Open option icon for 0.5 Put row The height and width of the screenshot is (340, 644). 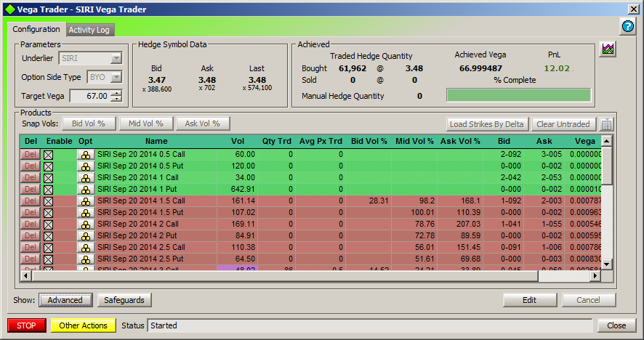point(86,166)
